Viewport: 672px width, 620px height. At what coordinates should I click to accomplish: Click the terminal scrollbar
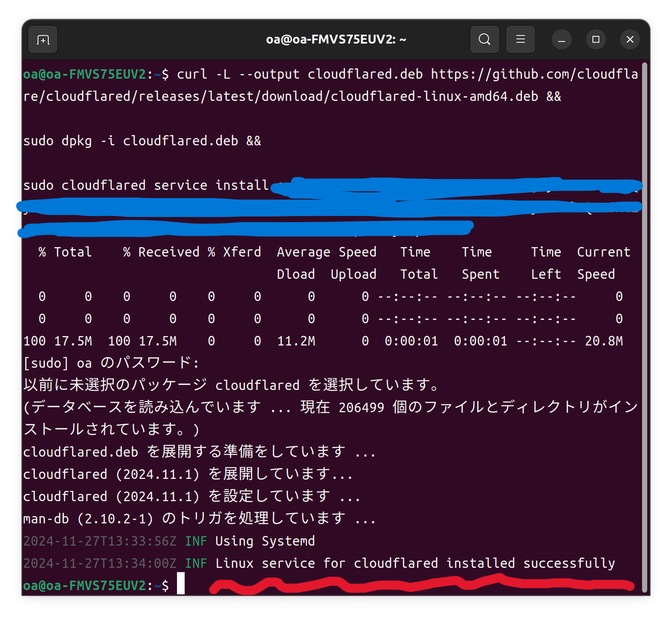pos(645,328)
